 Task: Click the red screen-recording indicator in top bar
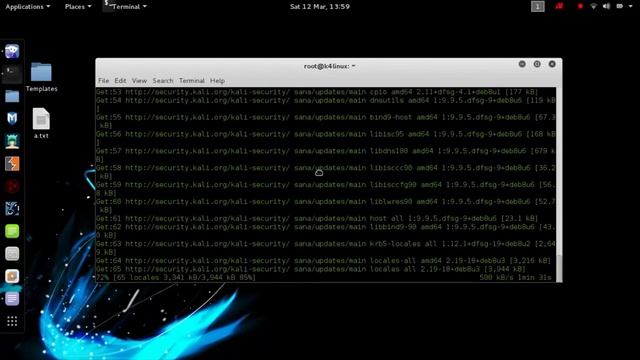[x=580, y=7]
